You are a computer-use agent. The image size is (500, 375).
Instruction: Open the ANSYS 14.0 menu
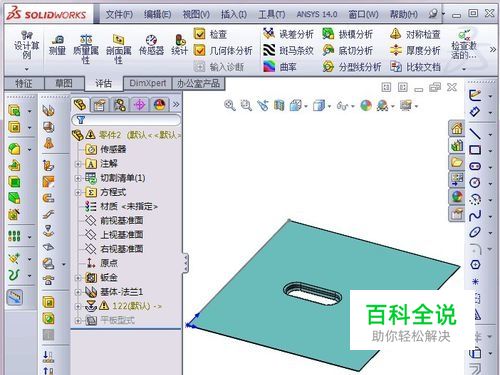coord(317,15)
